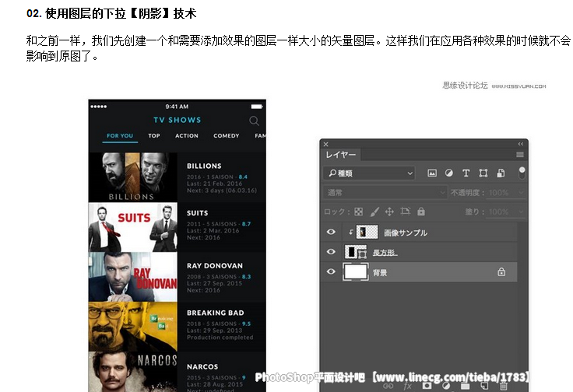The height and width of the screenshot is (392, 573).
Task: Select the 背景 layer thumbnail
Action: (356, 272)
